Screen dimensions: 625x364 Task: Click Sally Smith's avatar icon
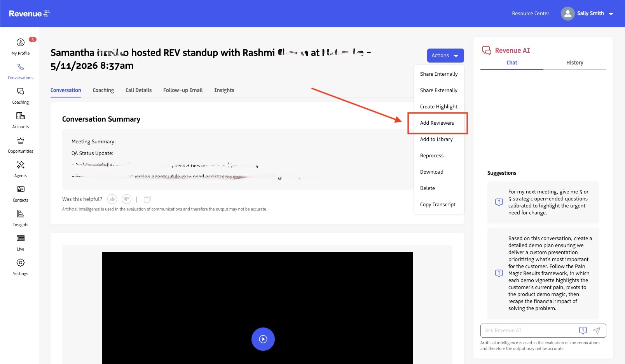(567, 14)
